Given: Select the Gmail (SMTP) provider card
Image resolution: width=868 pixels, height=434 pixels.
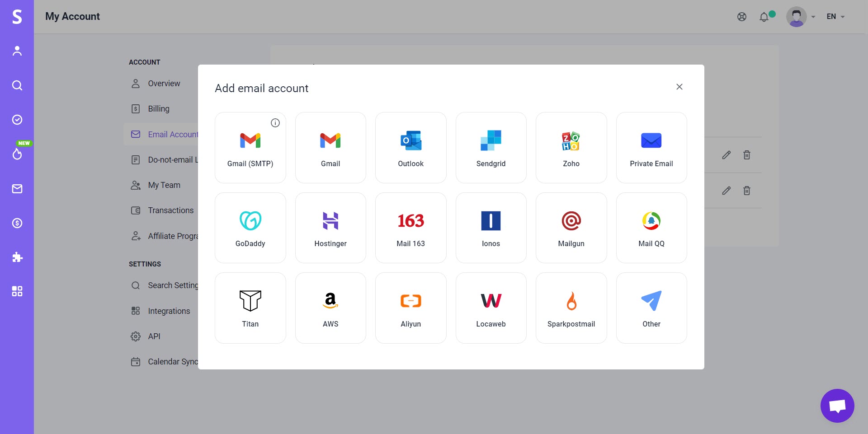Looking at the screenshot, I should pos(250,148).
